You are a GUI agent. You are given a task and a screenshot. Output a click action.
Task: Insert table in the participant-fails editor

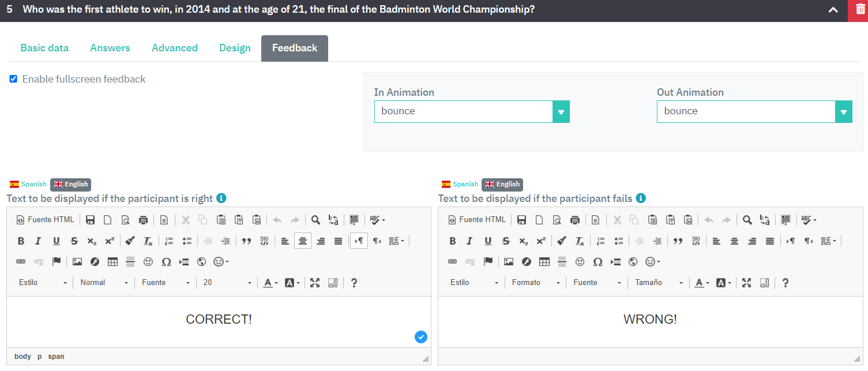point(544,262)
